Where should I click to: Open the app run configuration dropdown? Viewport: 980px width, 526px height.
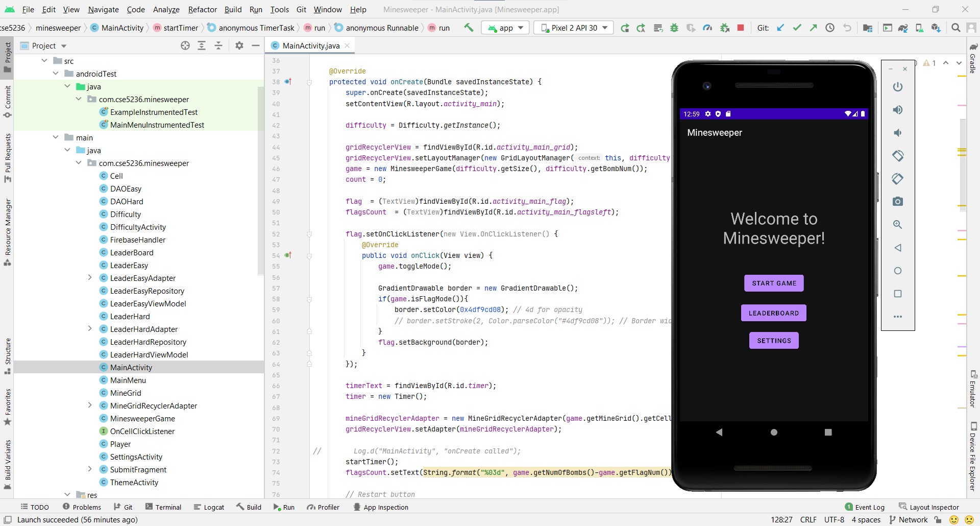pyautogui.click(x=505, y=28)
